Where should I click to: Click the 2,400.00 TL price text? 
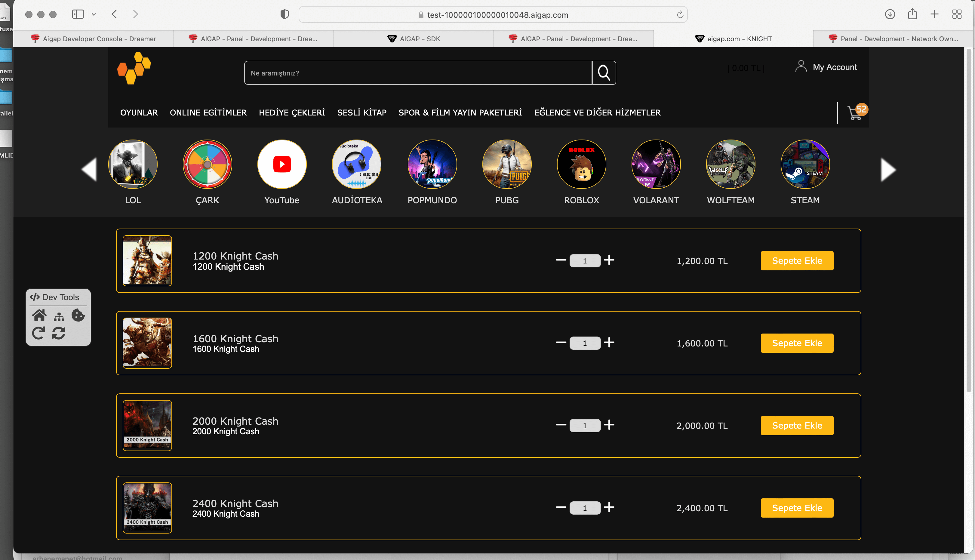(702, 508)
